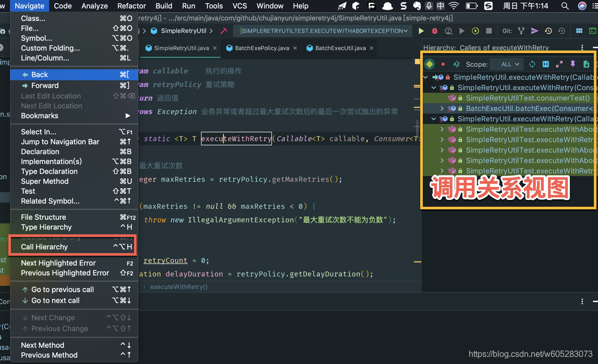Open Bookmarks submenu arrow
Image resolution: width=598 pixels, height=364 pixels.
point(128,116)
